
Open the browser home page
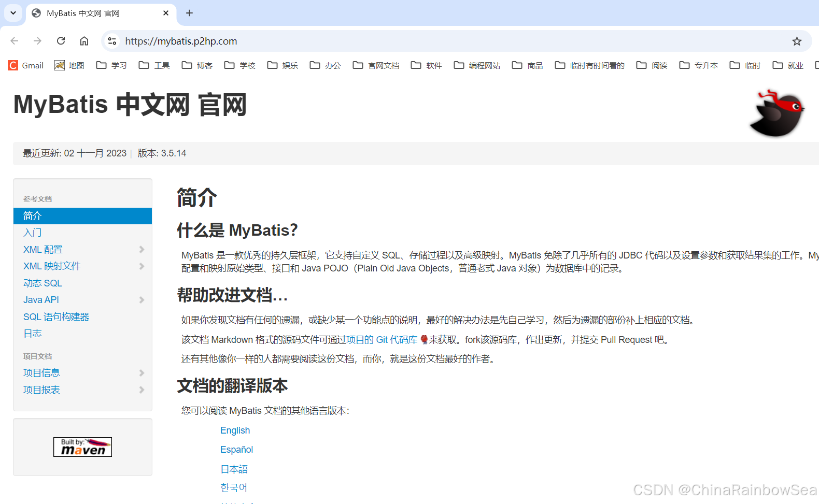[84, 41]
